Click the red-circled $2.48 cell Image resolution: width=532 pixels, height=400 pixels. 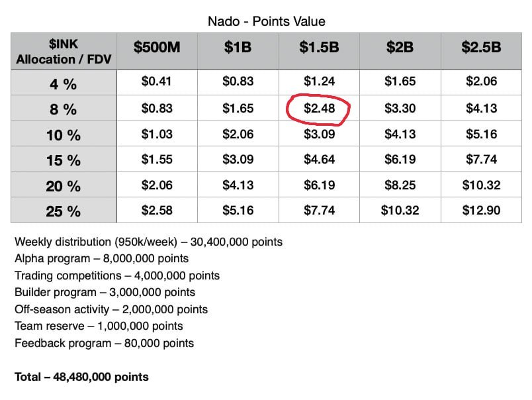tap(319, 109)
